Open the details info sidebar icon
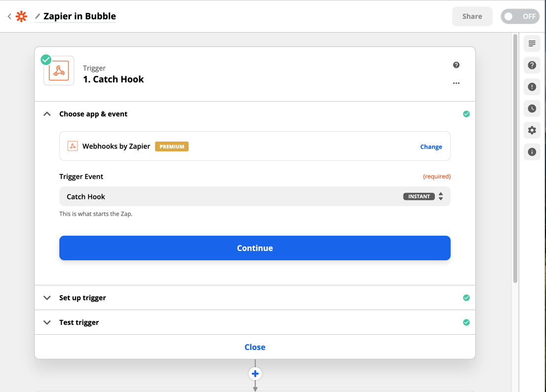 (x=532, y=152)
